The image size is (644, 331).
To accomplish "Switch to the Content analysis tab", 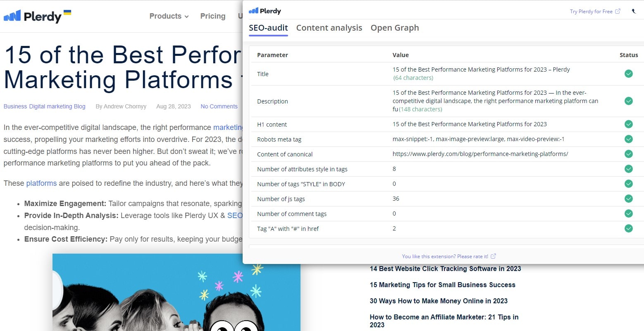I will coord(329,28).
